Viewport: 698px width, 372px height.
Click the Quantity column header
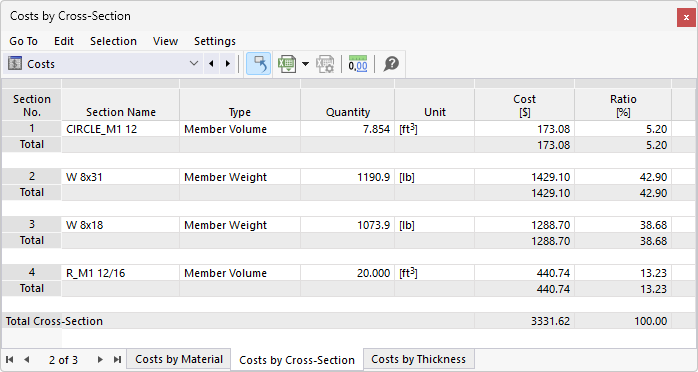point(348,105)
